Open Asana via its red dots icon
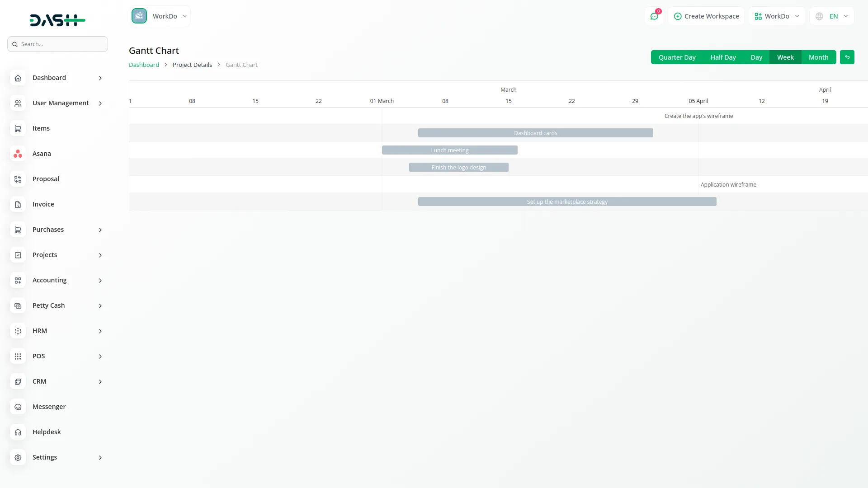This screenshot has width=868, height=488. [18, 154]
